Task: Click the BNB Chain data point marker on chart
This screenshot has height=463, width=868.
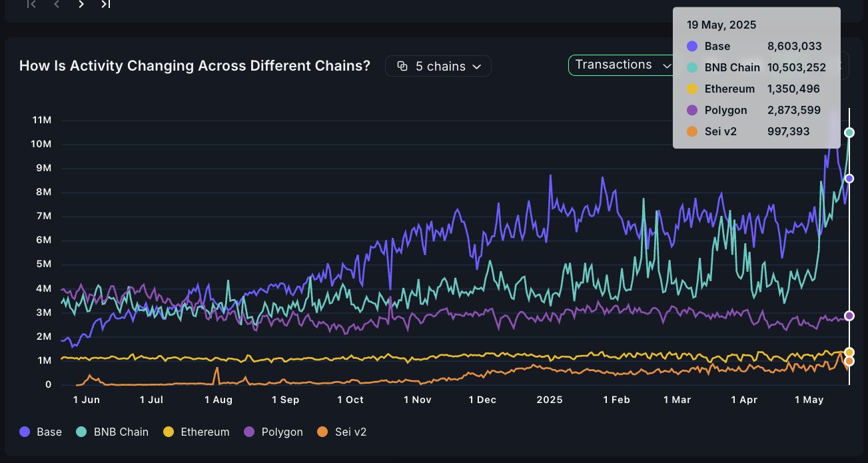Action: pyautogui.click(x=849, y=132)
